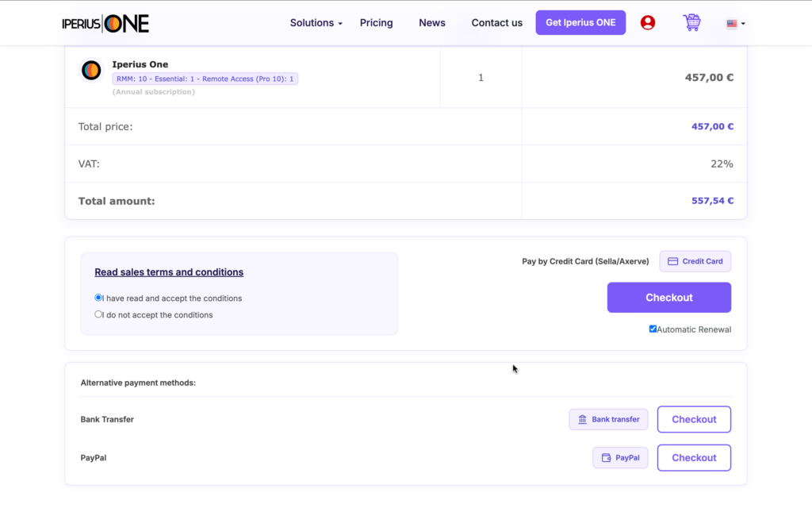The height and width of the screenshot is (508, 812).
Task: Open the user account profile icon
Action: tap(647, 23)
